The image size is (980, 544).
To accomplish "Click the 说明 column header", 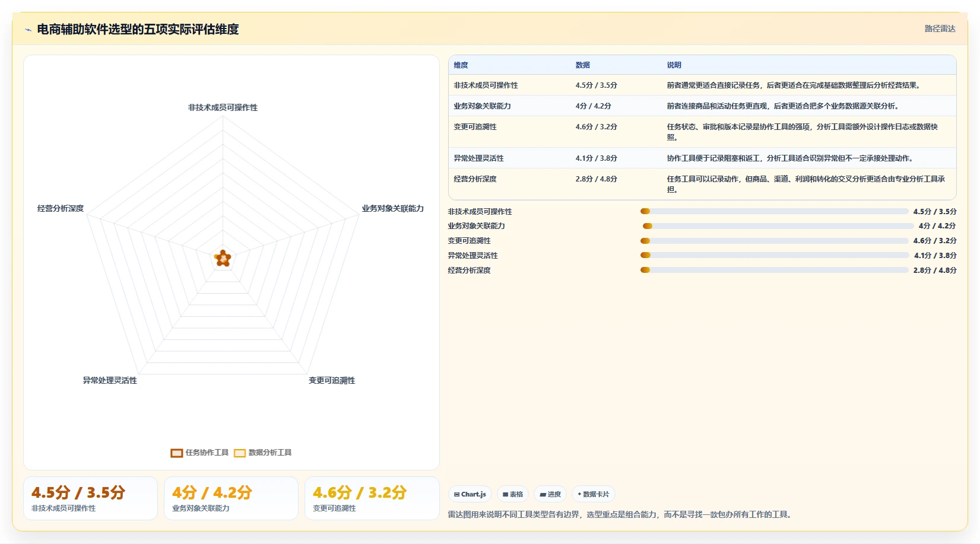I will pos(674,65).
